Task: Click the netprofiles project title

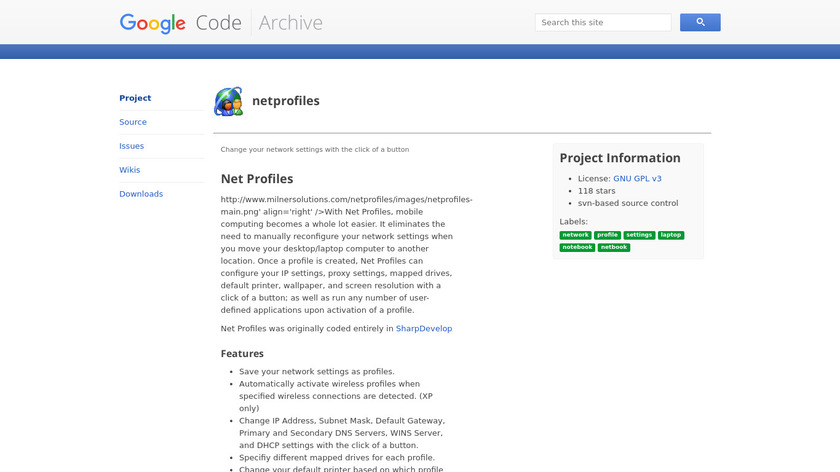Action: click(x=286, y=101)
